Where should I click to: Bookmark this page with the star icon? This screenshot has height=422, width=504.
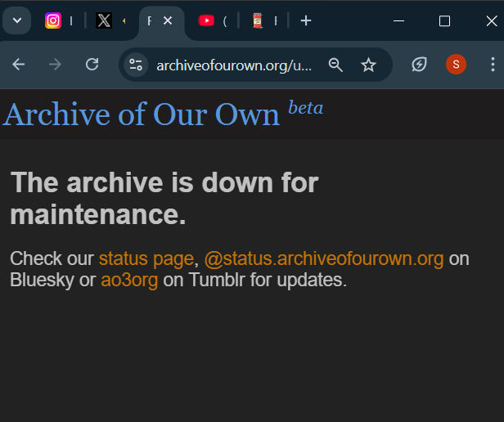pos(368,65)
